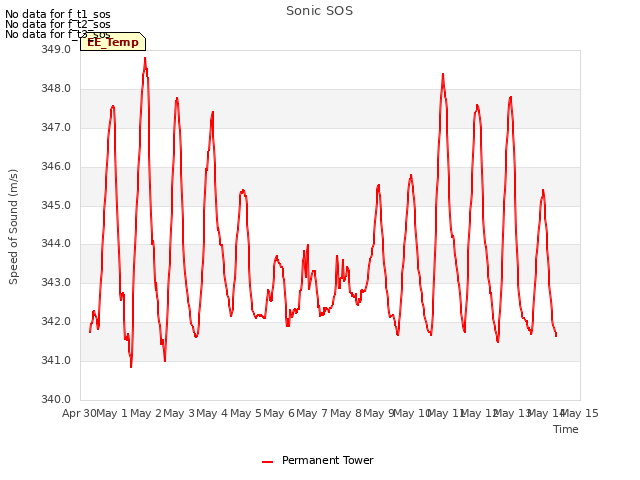This screenshot has height=480, width=640.
Task: Click the May 15 x-axis date label
Action: click(580, 413)
